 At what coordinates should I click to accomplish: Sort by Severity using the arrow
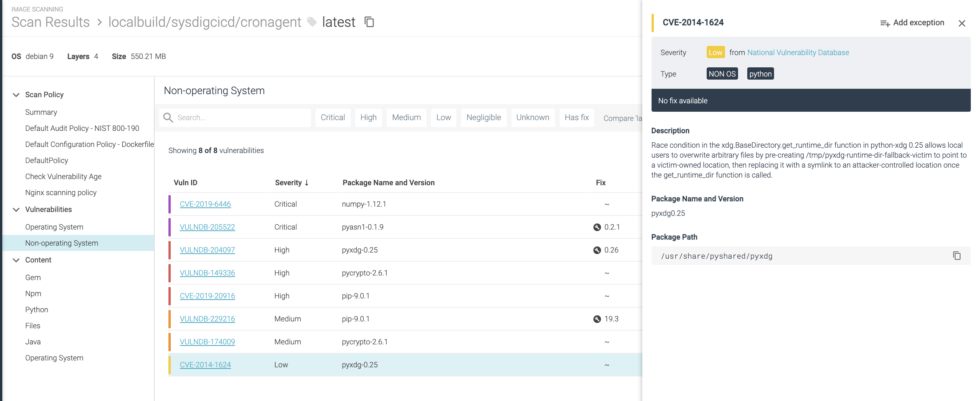(307, 183)
